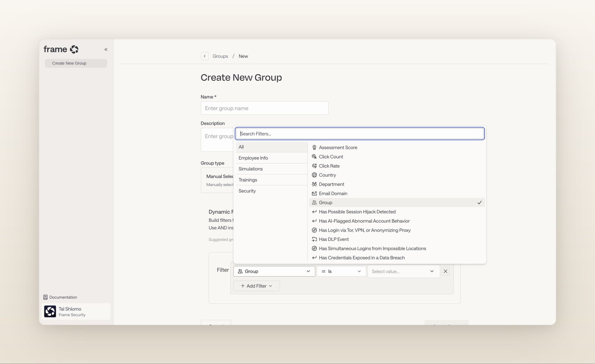Expand the Add Filter dropdown button

(x=256, y=286)
